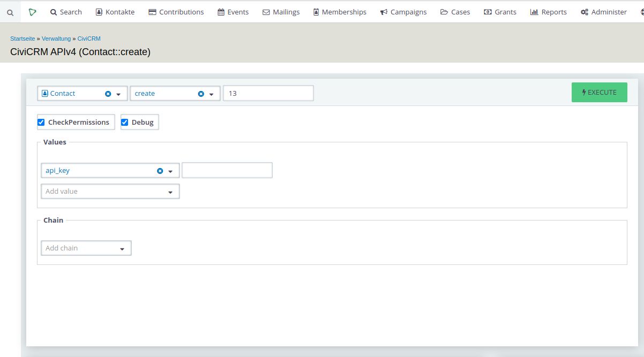Click the green Execute button
This screenshot has width=644, height=357.
click(x=599, y=92)
